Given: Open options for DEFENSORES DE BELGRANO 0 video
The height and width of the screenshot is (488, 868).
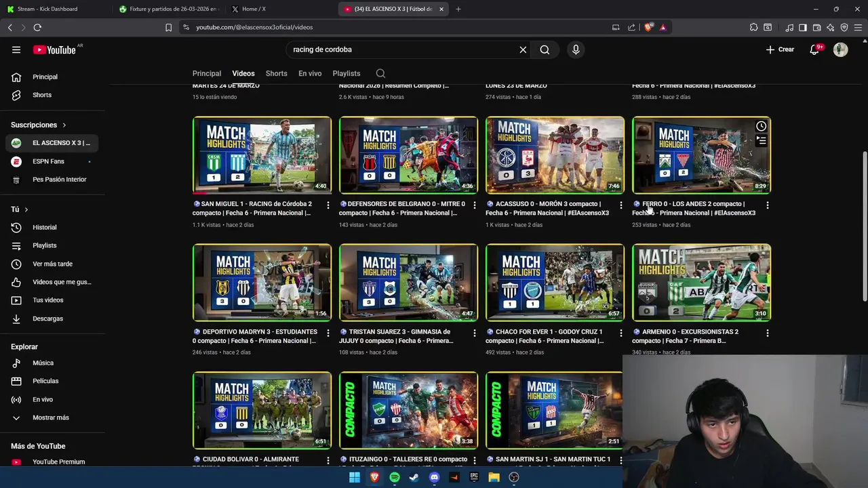Looking at the screenshot, I should pyautogui.click(x=475, y=205).
